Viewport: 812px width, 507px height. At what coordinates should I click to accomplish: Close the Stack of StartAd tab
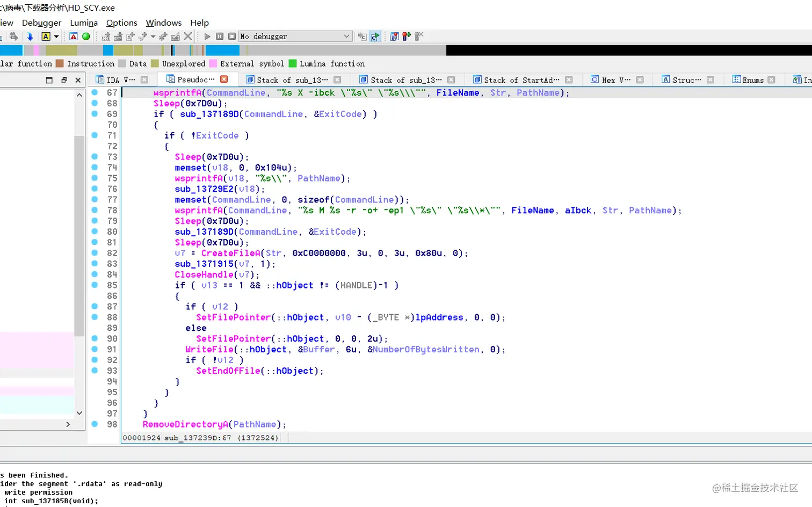569,79
